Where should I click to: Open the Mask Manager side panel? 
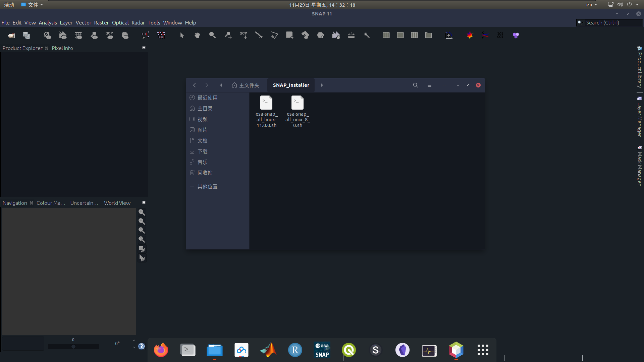coord(640,166)
